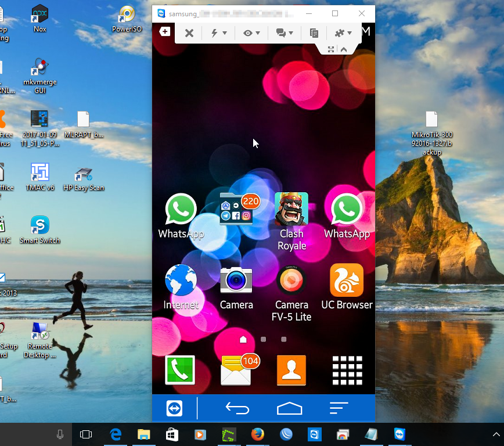Close the session with the X button
Viewport: 504px width, 446px height.
tap(189, 33)
